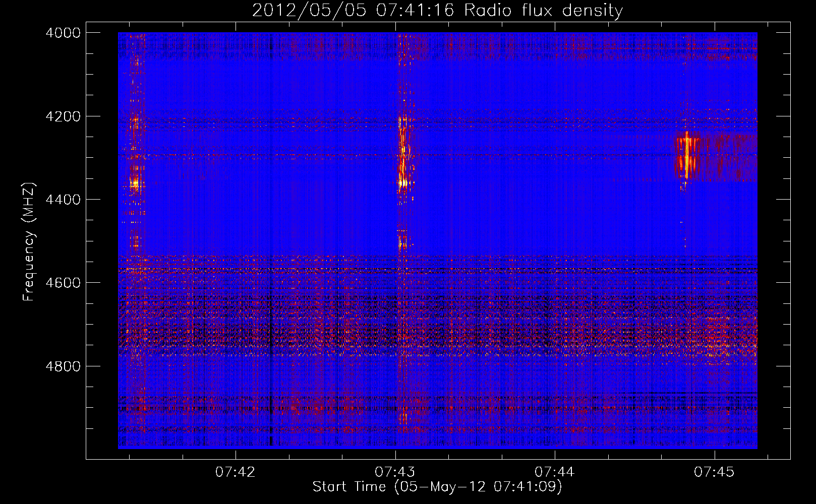The height and width of the screenshot is (504, 816).
Task: Click the "Start Time (05-May-12 07:41:09)" axis label
Action: [x=437, y=487]
